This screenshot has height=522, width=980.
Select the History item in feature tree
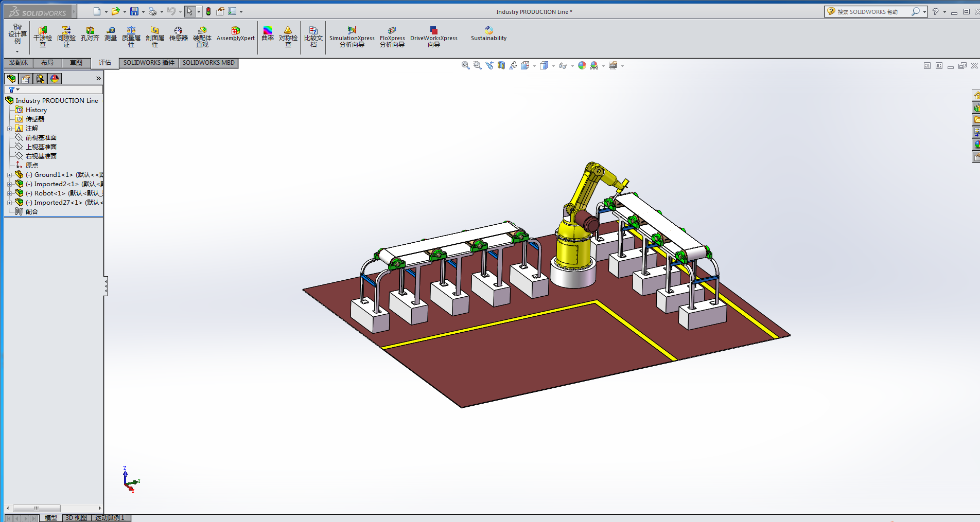(36, 110)
